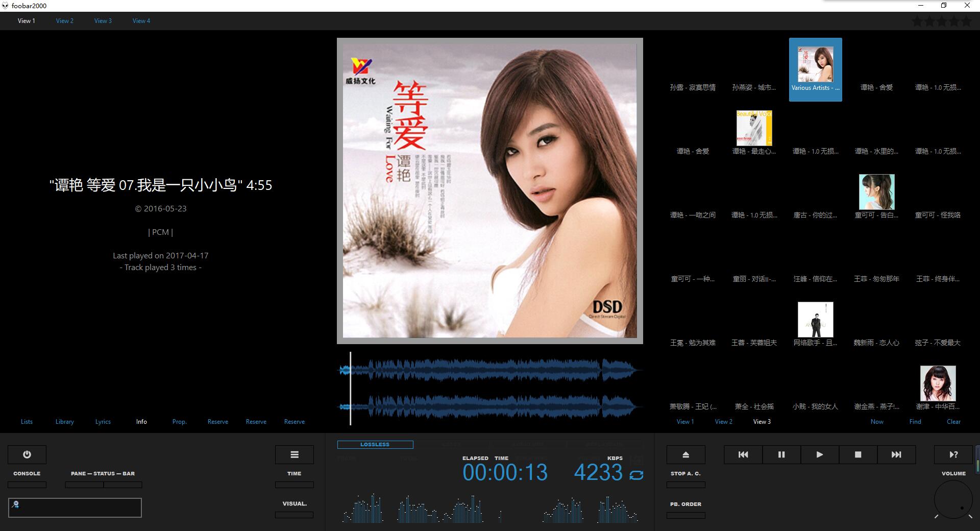This screenshot has width=980, height=531.
Task: Toggle the PB. ORDER indicator bar
Action: click(686, 515)
